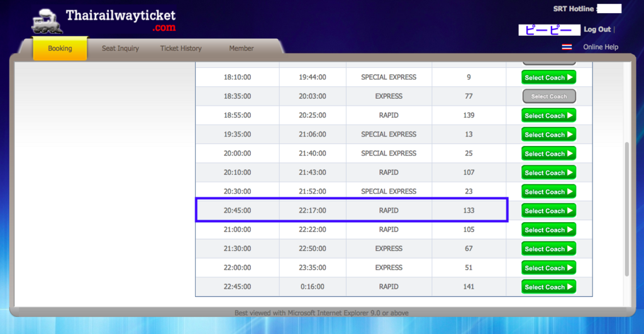Click EXPRESS type in 18:35 row
644x334 pixels.
tap(389, 96)
